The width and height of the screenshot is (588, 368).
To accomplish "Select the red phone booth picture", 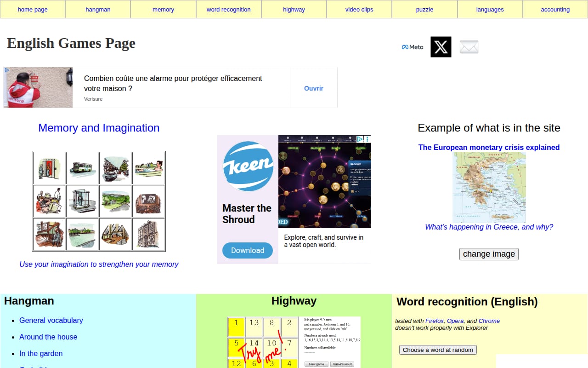I will tap(49, 168).
